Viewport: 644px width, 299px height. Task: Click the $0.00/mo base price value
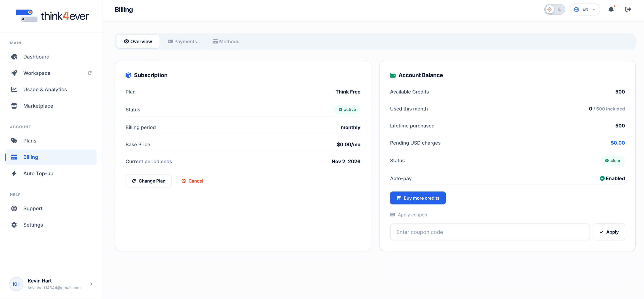point(348,144)
